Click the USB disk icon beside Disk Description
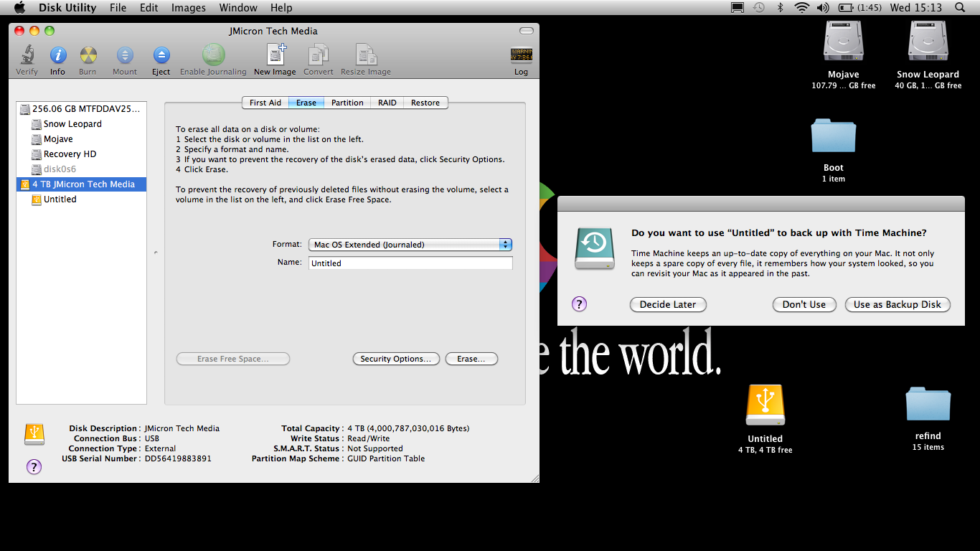Viewport: 980px width, 551px height. [34, 433]
